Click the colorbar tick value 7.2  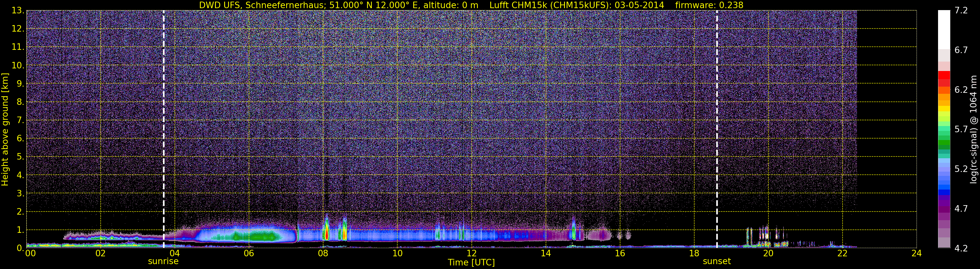(x=961, y=11)
